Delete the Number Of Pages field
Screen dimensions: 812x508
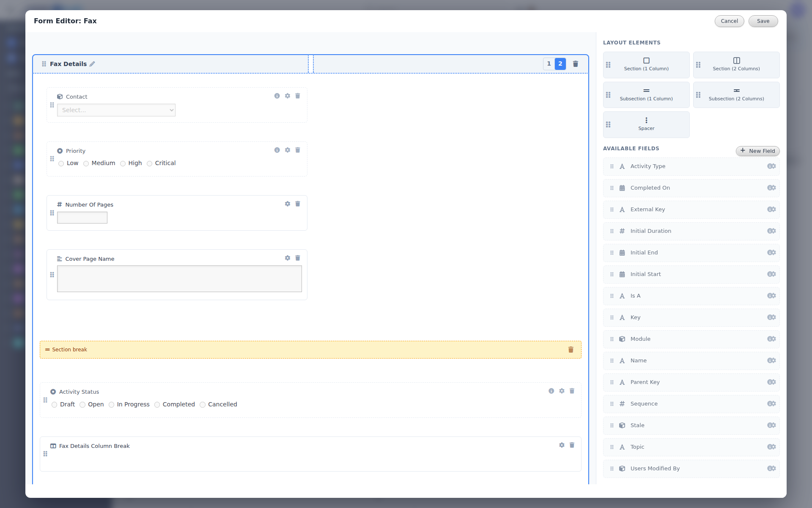coord(298,204)
